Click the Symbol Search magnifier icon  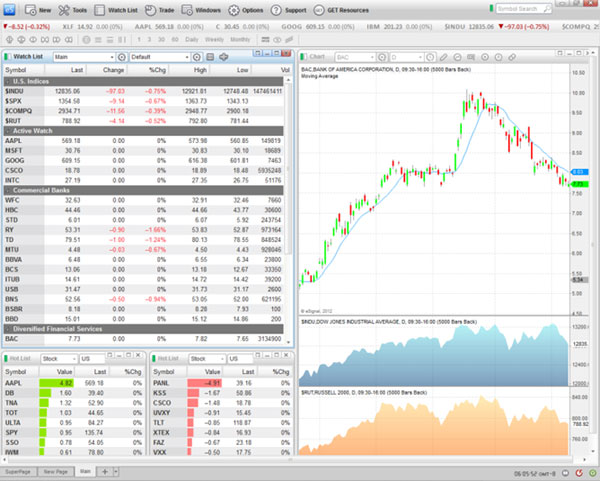coord(548,8)
